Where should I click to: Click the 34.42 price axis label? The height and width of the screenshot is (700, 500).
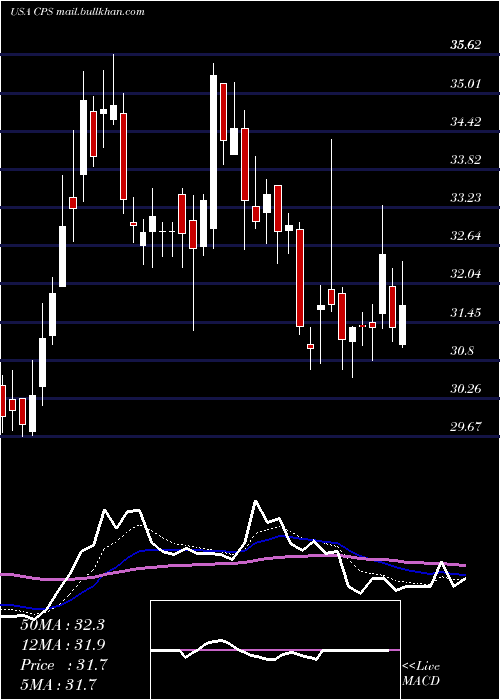click(466, 121)
